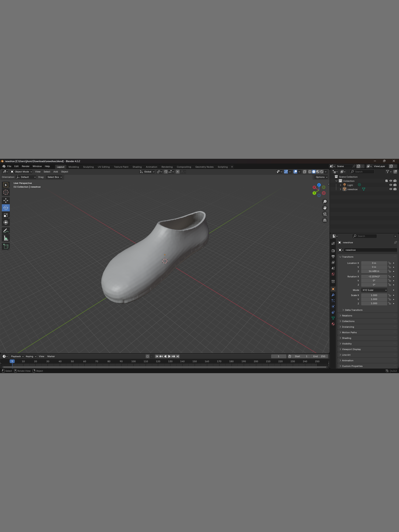Uncheck Collection exclude checkbox
399x532 pixels.
pyautogui.click(x=386, y=181)
